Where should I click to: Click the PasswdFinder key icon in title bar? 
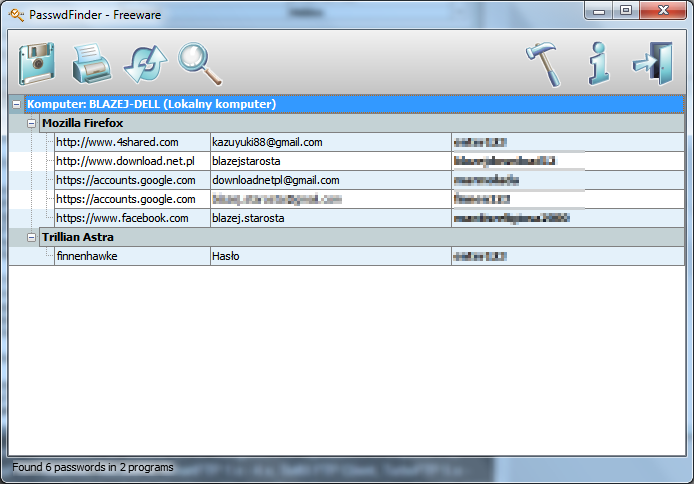pyautogui.click(x=16, y=15)
